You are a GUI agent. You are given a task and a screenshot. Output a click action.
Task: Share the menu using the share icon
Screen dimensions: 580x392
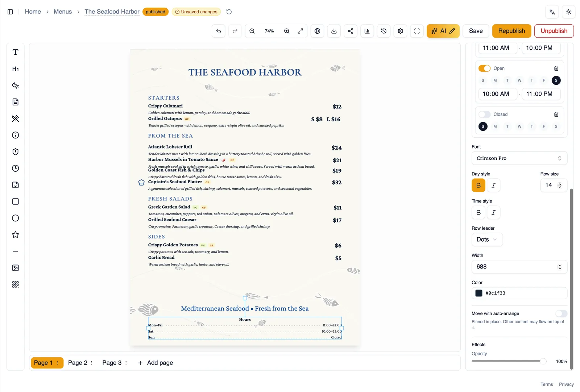click(x=351, y=31)
